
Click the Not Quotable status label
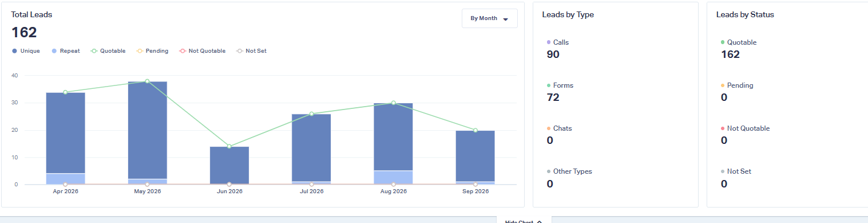pyautogui.click(x=748, y=128)
